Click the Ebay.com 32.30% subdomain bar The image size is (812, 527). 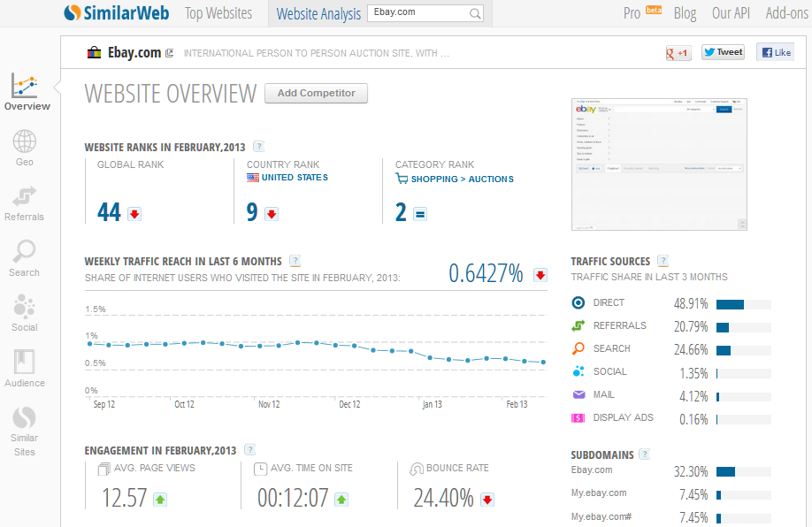pos(744,471)
